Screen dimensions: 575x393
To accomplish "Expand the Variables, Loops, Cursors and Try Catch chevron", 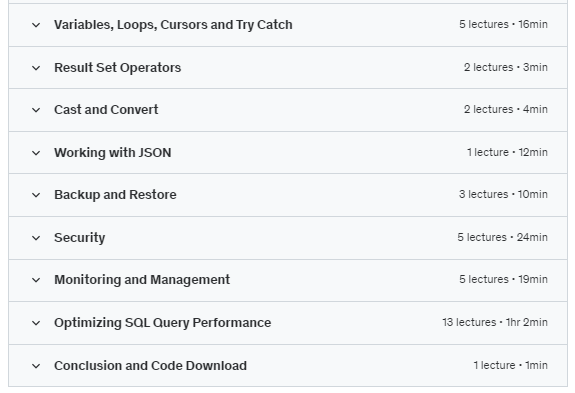I will click(36, 25).
